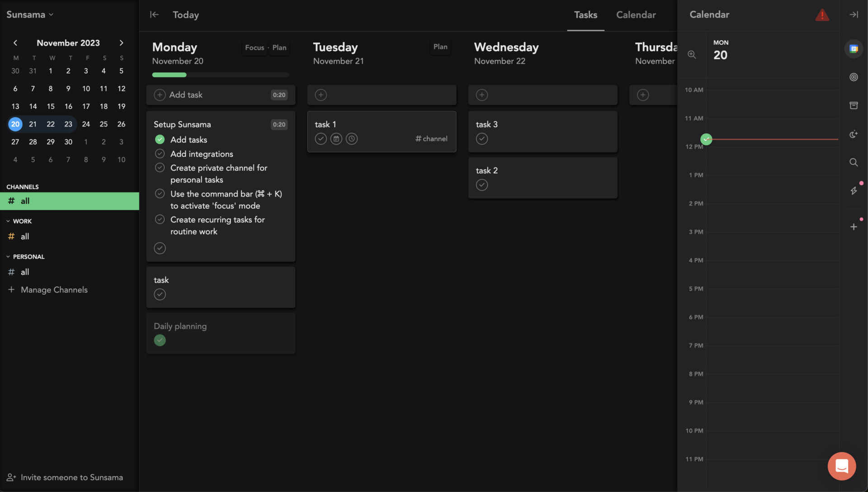
Task: Click Monday's green progress bar
Action: coord(170,75)
